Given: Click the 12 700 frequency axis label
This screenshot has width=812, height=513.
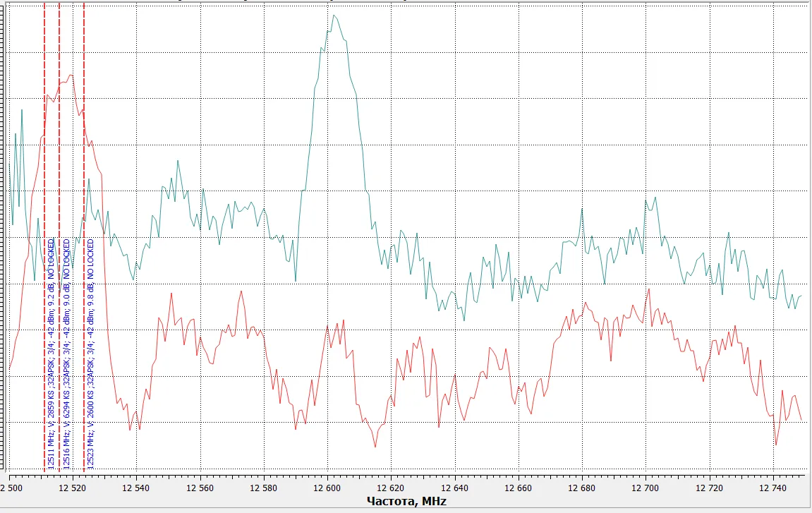Looking at the screenshot, I should pyautogui.click(x=646, y=486).
